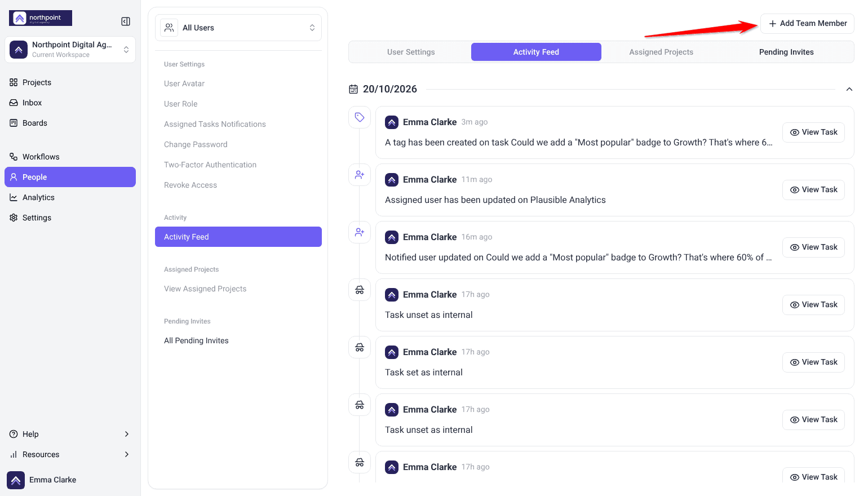Click Emma Clarke's avatar at sidebar bottom
The image size is (868, 496).
click(x=16, y=480)
